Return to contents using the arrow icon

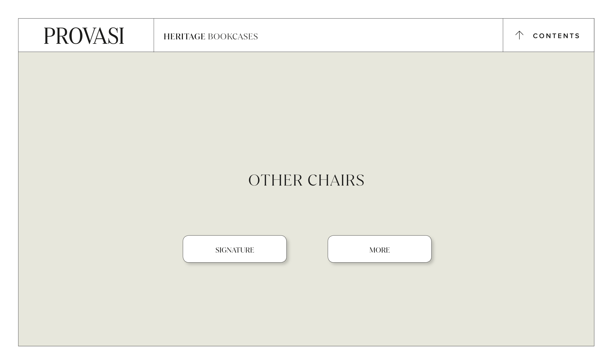click(x=519, y=35)
